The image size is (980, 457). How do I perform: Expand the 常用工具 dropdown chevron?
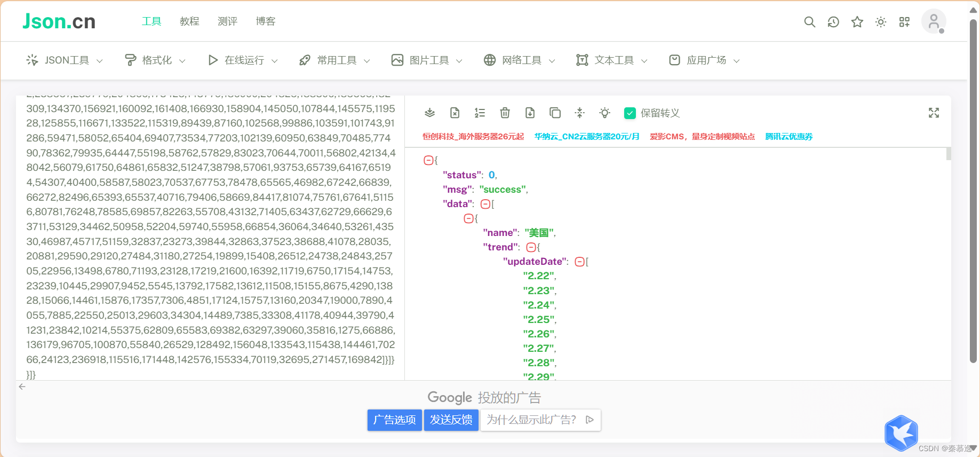[367, 61]
